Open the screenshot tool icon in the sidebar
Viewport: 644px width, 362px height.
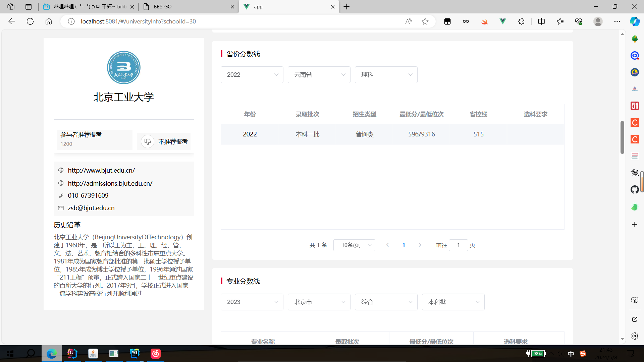coord(635,300)
